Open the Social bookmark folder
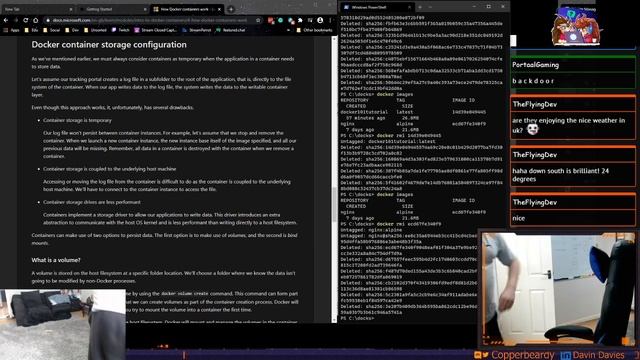The height and width of the screenshot is (360, 640). point(51,30)
